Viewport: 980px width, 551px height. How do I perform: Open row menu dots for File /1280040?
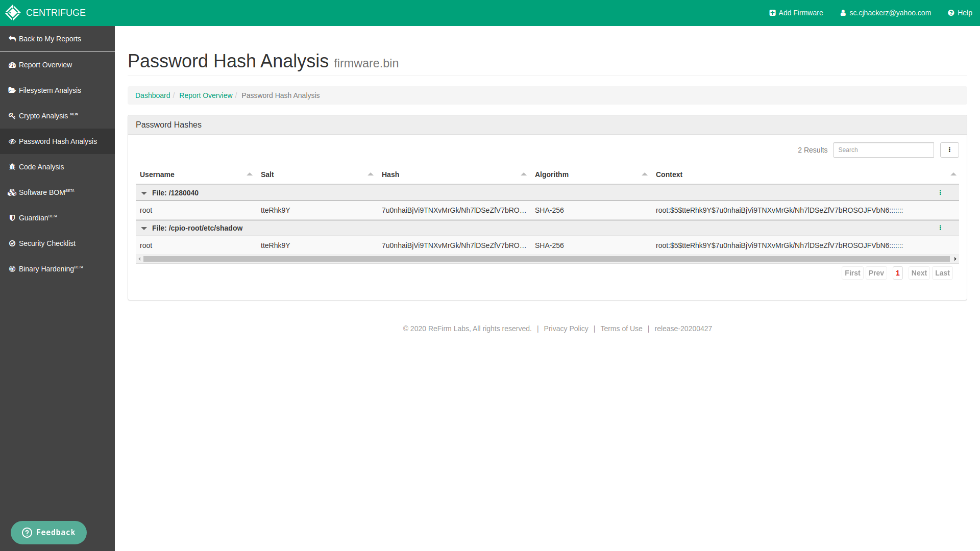pos(940,193)
